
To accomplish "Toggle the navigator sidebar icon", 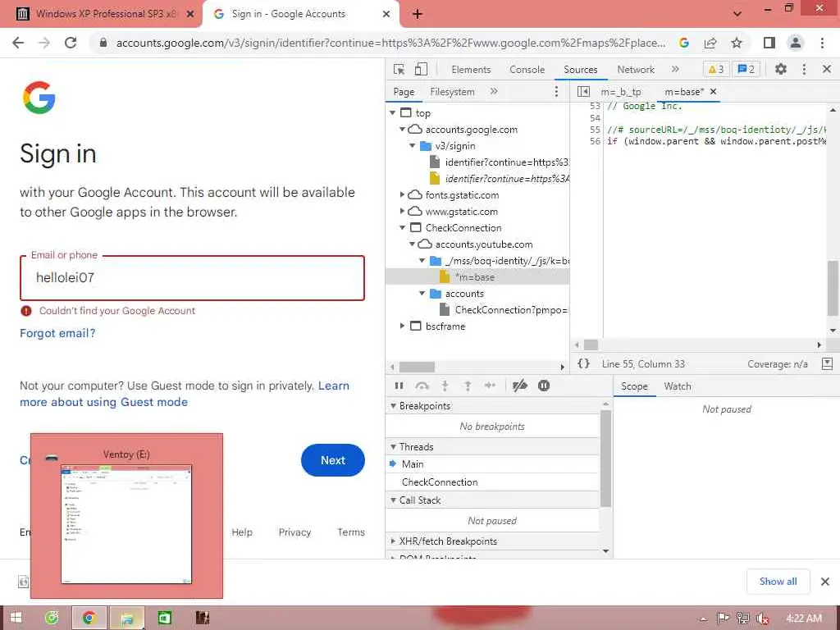I will point(583,92).
